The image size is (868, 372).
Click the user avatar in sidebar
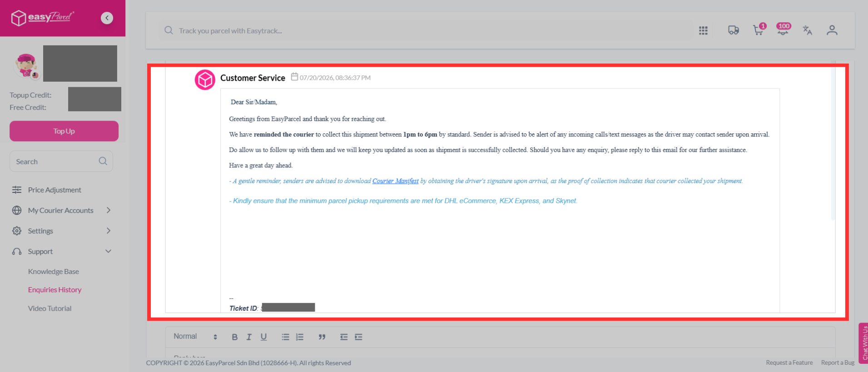pyautogui.click(x=26, y=66)
